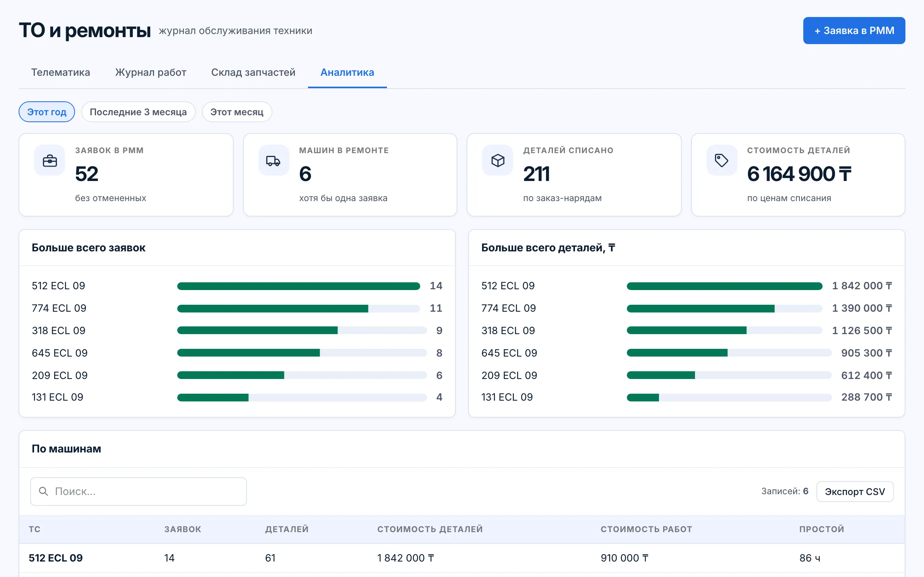Click the Поиск input field
Viewport: 924px width, 577px height.
coord(139,492)
